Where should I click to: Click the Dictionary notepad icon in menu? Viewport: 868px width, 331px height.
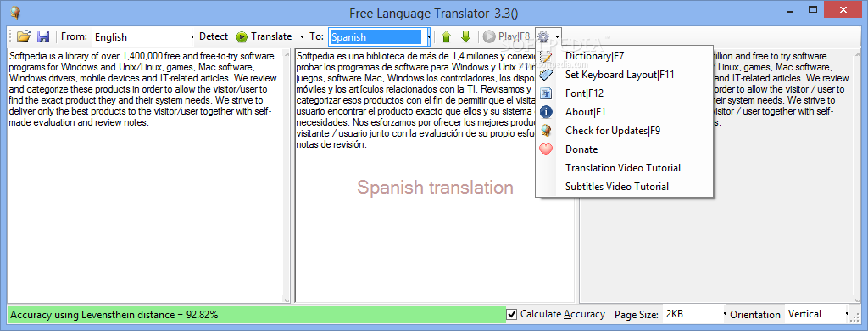[546, 56]
